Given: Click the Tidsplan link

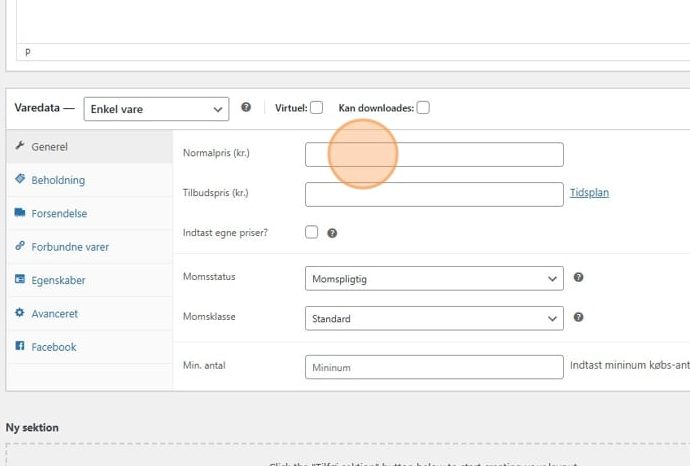Looking at the screenshot, I should click(589, 193).
